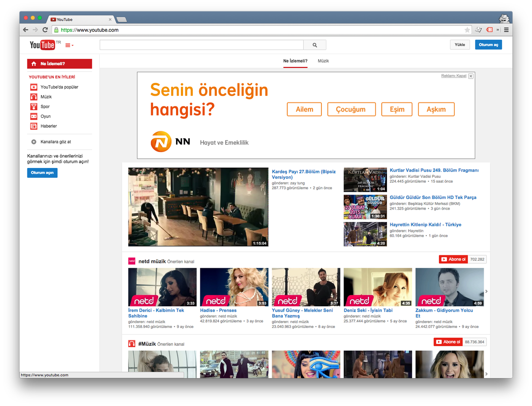The image size is (532, 406).
Task: Choose Eşim in the ad
Action: click(397, 109)
